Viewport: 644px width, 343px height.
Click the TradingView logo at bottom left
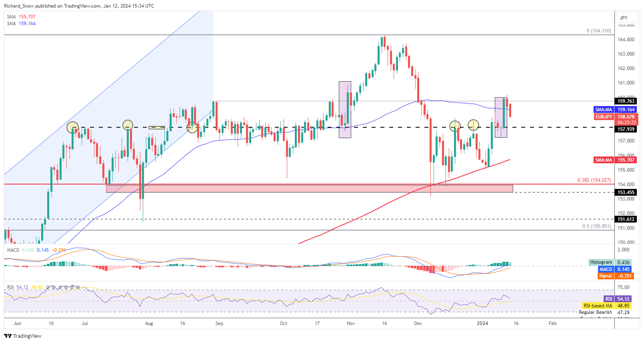tap(23, 336)
